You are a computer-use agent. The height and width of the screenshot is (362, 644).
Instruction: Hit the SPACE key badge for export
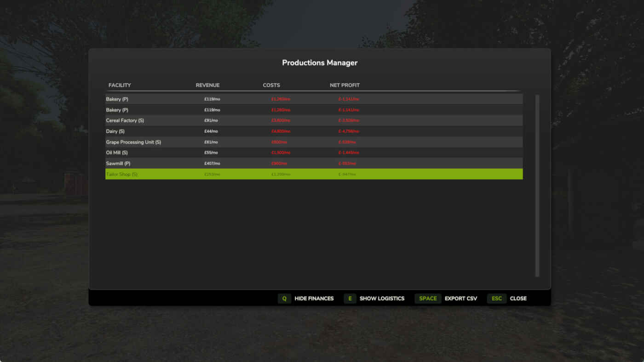(x=428, y=299)
